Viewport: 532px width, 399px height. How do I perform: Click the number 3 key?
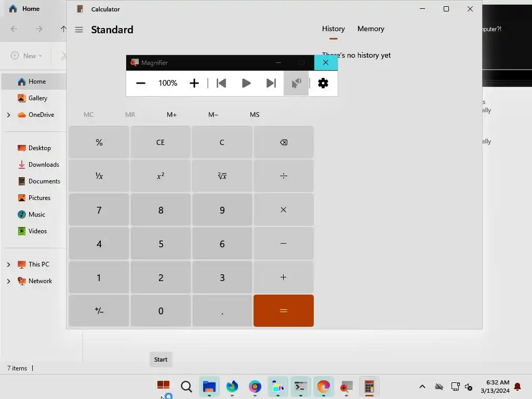click(x=222, y=277)
